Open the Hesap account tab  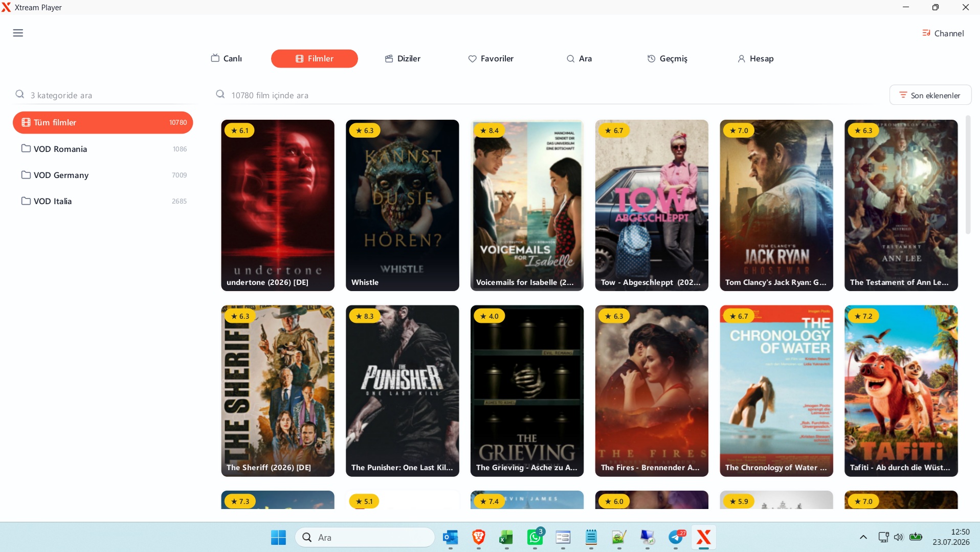[x=755, y=59]
